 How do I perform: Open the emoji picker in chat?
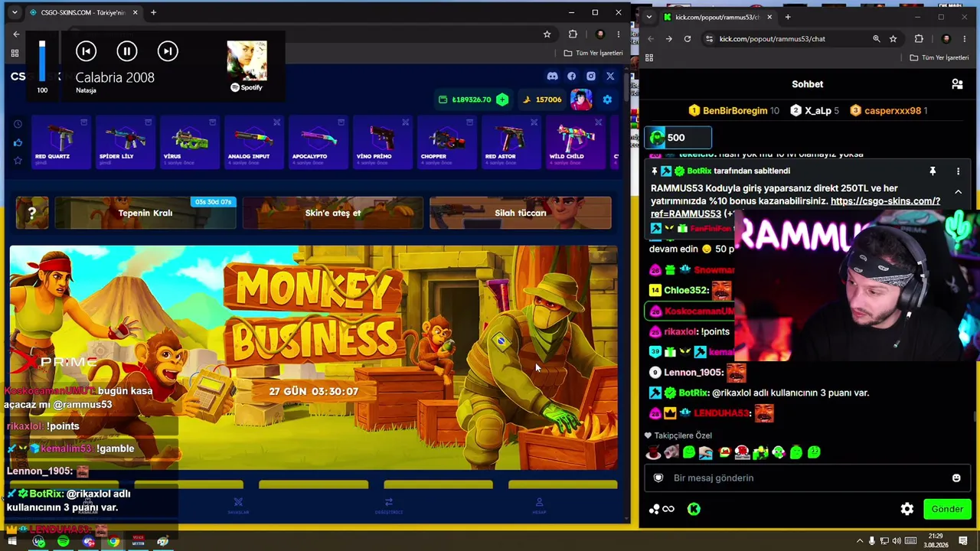[x=956, y=478]
